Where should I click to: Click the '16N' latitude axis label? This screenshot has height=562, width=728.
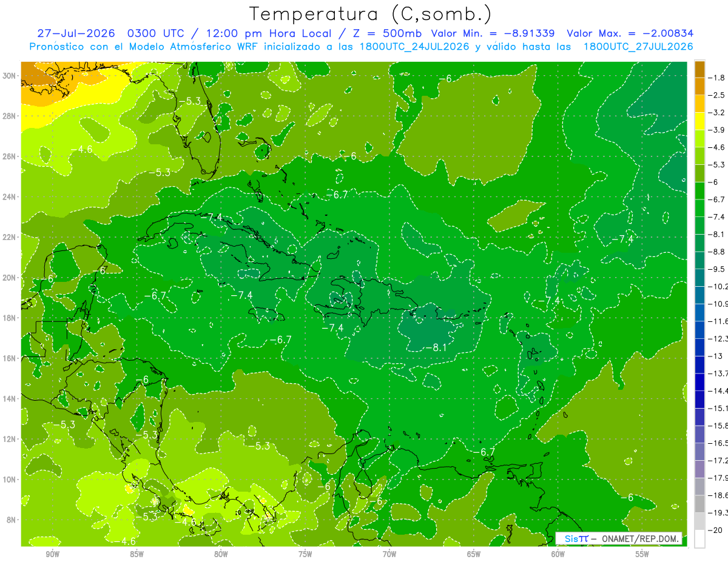pos(10,358)
